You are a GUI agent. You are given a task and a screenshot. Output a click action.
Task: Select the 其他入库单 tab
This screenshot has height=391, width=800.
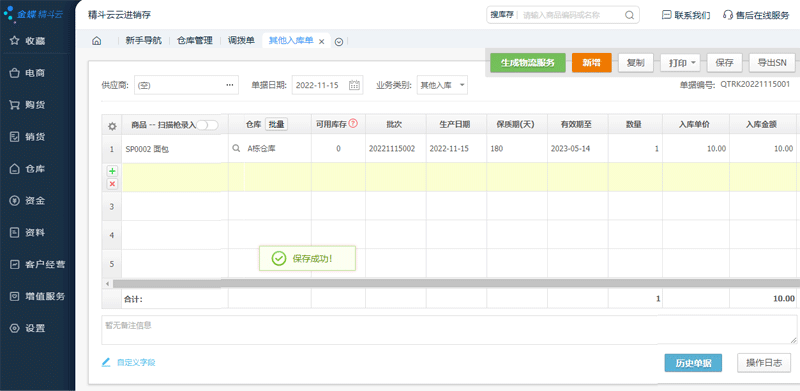click(291, 41)
